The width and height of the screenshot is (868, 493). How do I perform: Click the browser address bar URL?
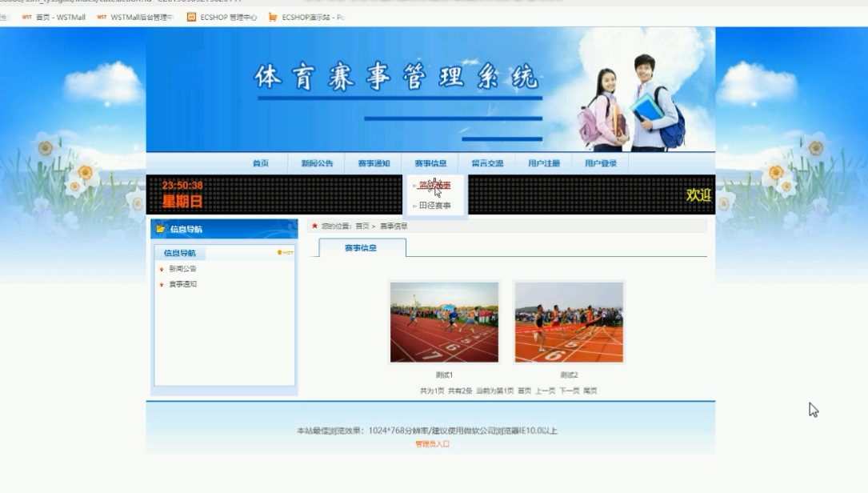pyautogui.click(x=121, y=2)
